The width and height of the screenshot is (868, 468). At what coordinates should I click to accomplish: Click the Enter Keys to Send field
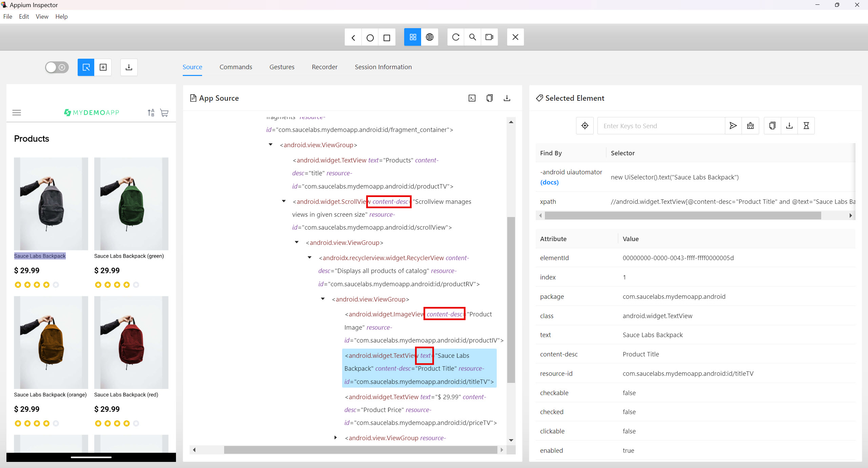coord(661,126)
